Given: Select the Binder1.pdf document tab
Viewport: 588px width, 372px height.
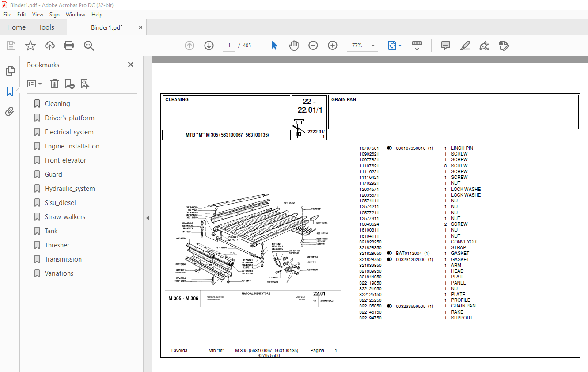Looking at the screenshot, I should point(106,27).
